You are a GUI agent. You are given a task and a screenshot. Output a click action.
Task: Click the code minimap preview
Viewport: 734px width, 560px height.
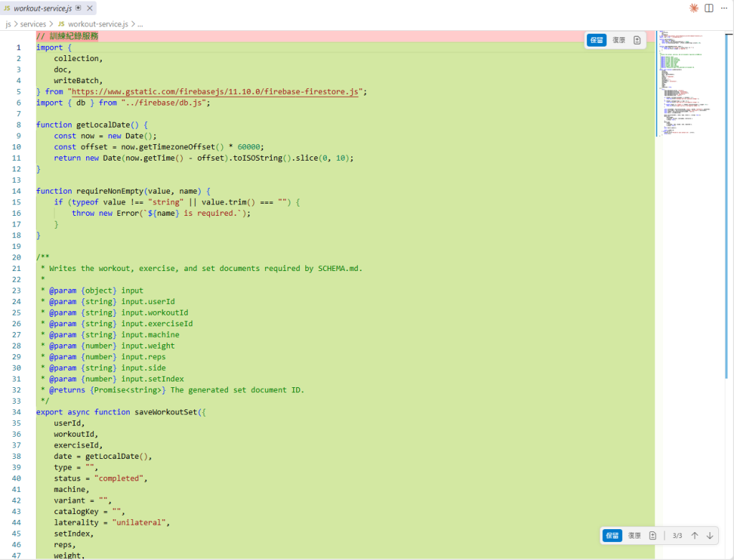click(x=689, y=85)
